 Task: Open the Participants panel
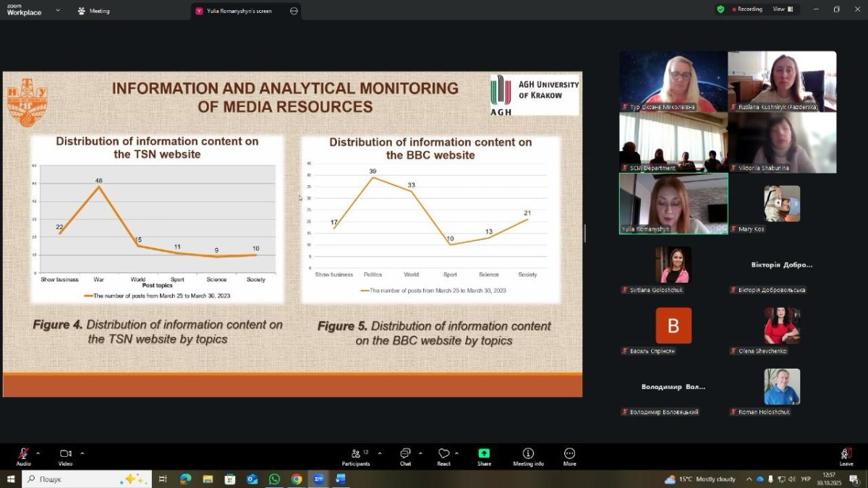[355, 456]
